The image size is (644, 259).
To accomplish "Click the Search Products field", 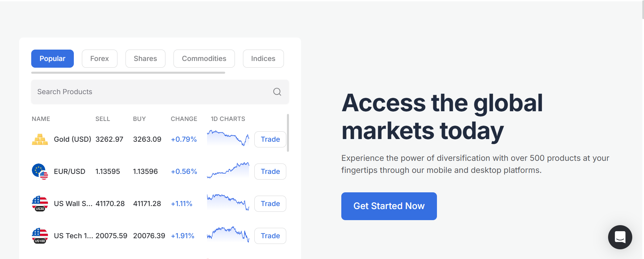I will [x=134, y=91].
